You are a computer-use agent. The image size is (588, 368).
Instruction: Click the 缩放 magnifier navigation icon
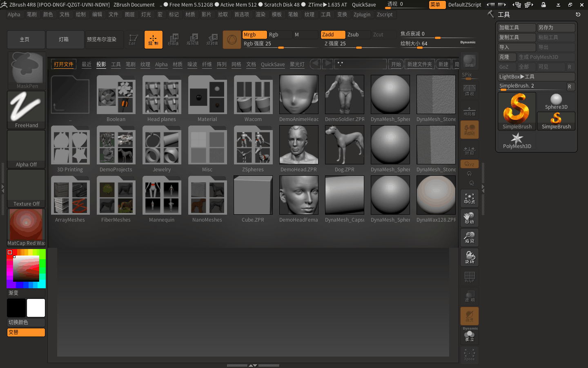click(470, 238)
